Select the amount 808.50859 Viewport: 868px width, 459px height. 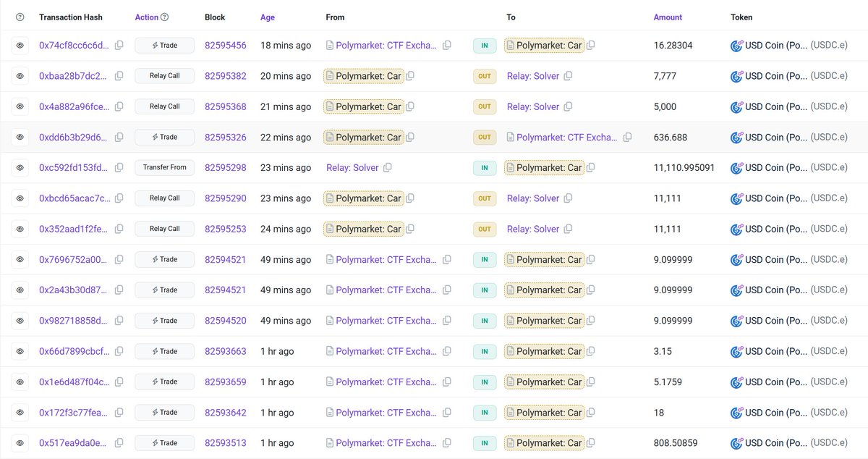click(676, 442)
